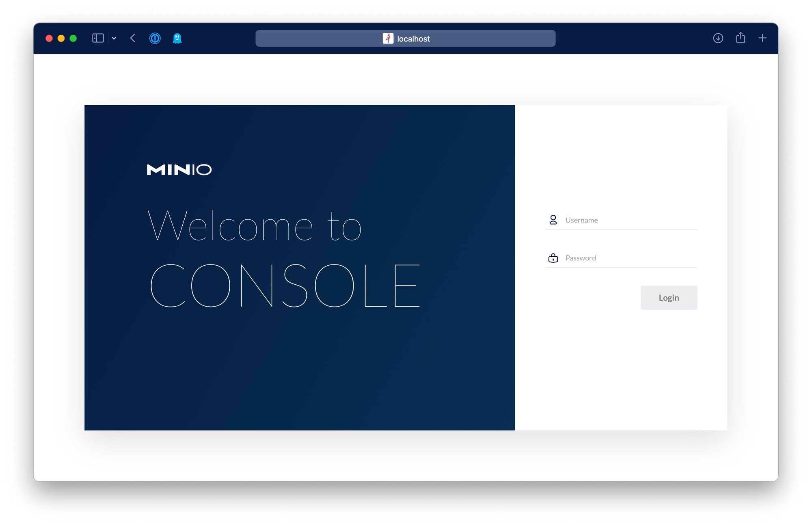The height and width of the screenshot is (526, 812).
Task: Show the downloads list icon
Action: coord(718,38)
